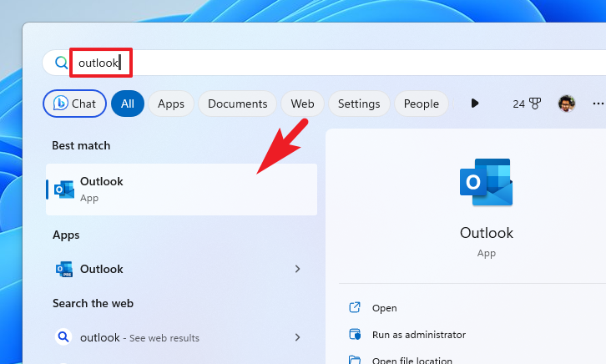Click the 'Search the web' heading

click(x=93, y=303)
